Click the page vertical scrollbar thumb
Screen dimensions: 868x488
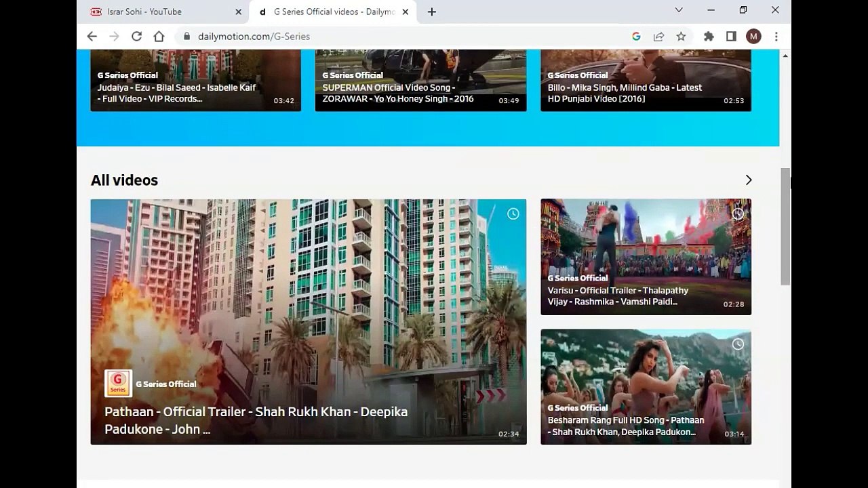785,226
